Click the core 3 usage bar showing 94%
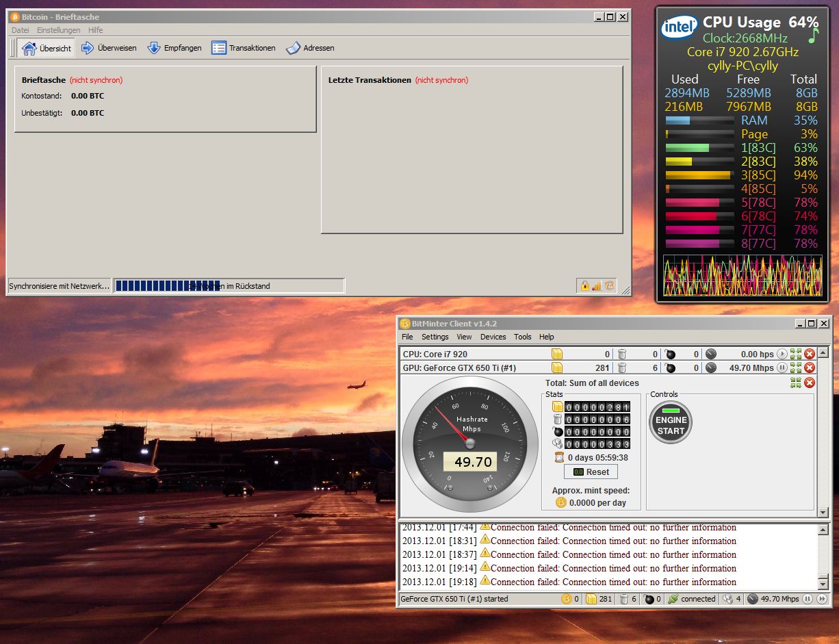Image resolution: width=839 pixels, height=644 pixels. click(699, 175)
